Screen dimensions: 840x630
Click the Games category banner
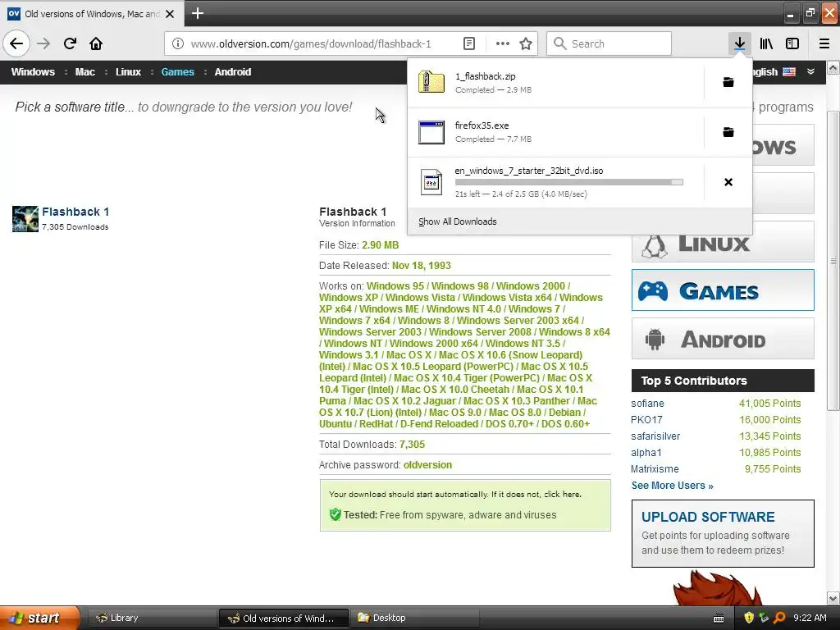coord(723,290)
